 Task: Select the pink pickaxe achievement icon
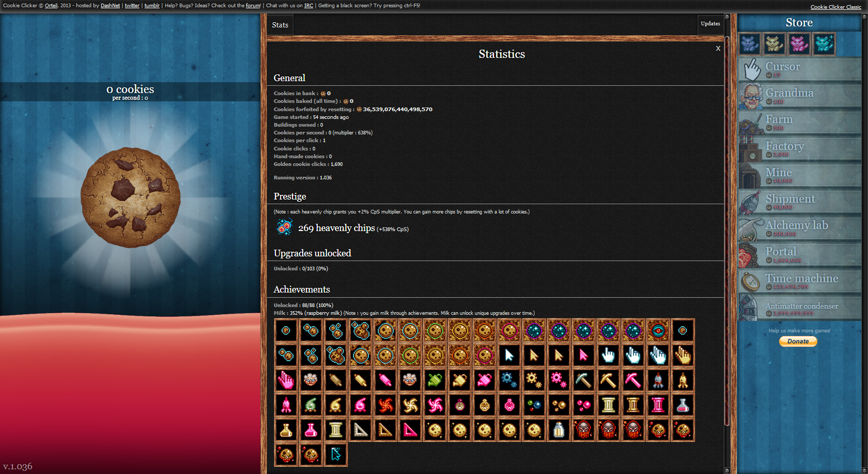(633, 380)
